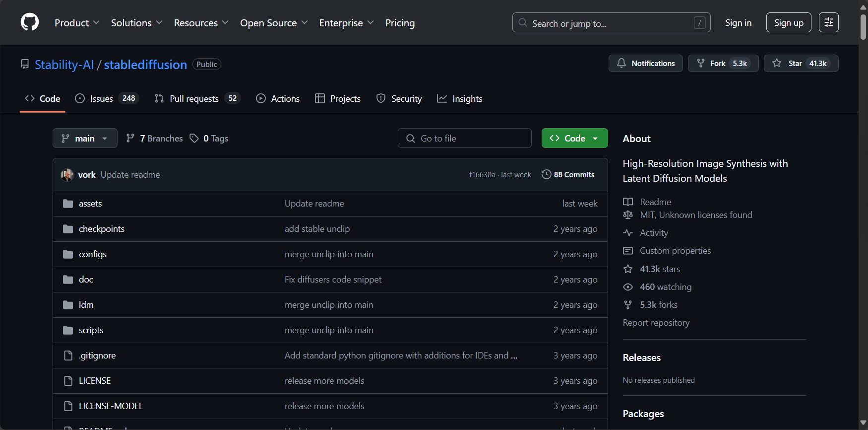This screenshot has height=430, width=868.
Task: Open MIT, Unknown licenses found link
Action: pyautogui.click(x=688, y=215)
